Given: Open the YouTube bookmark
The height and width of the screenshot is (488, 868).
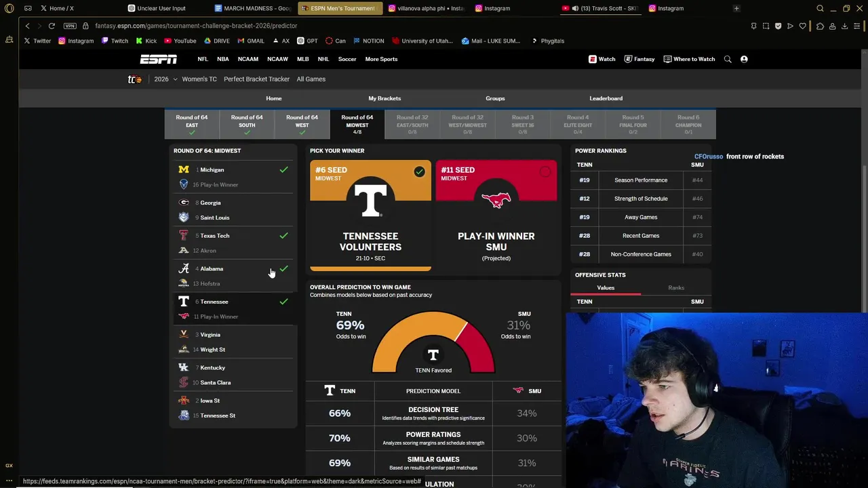Looking at the screenshot, I should [x=180, y=41].
